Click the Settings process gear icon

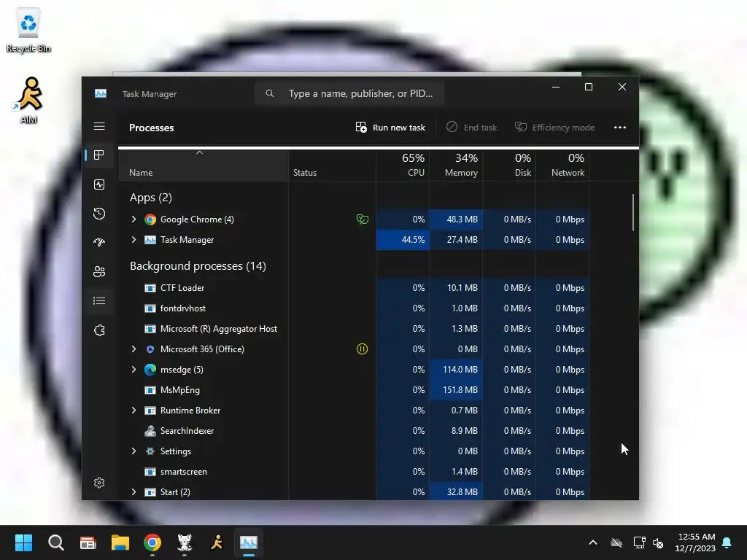150,451
